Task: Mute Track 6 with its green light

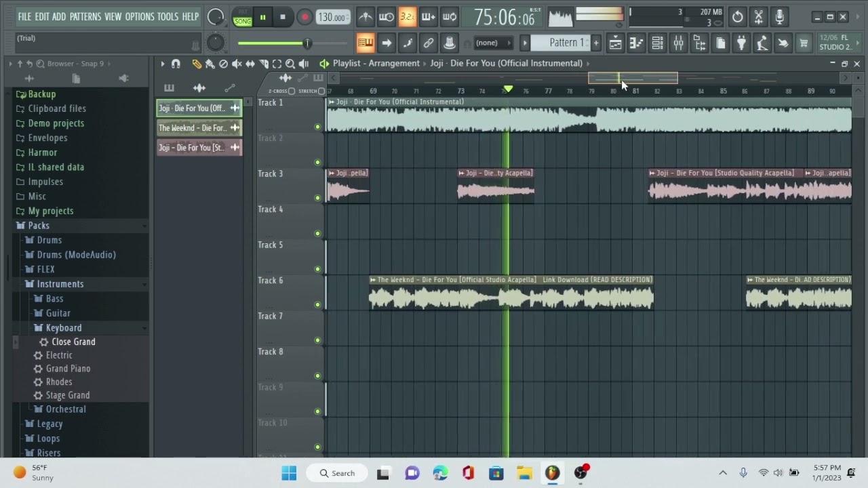Action: coord(317,305)
